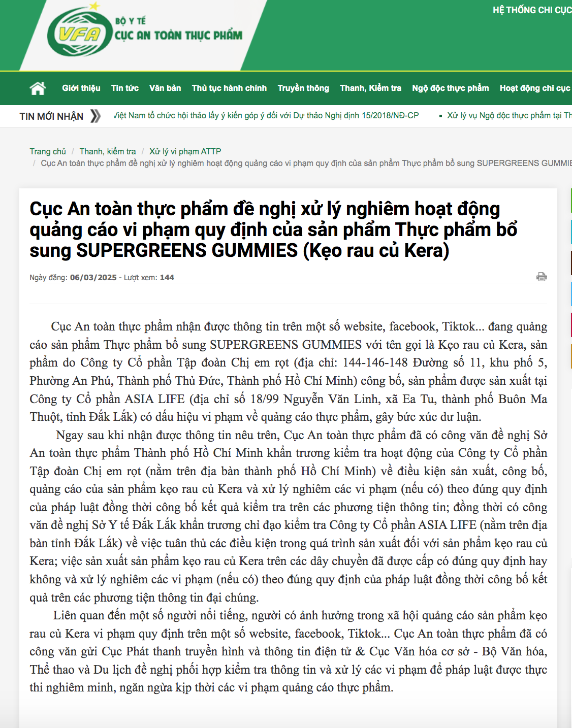
Task: Go to the Truyền thông section
Action: click(x=303, y=88)
